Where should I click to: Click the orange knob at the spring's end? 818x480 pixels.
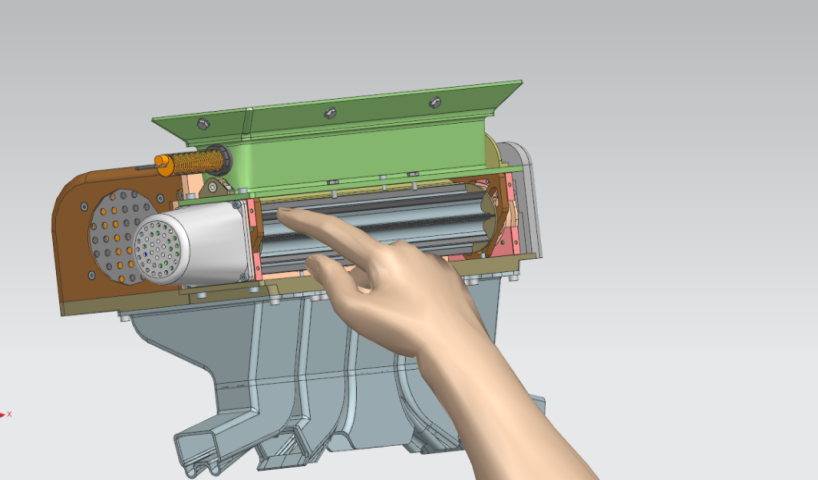coord(160,160)
